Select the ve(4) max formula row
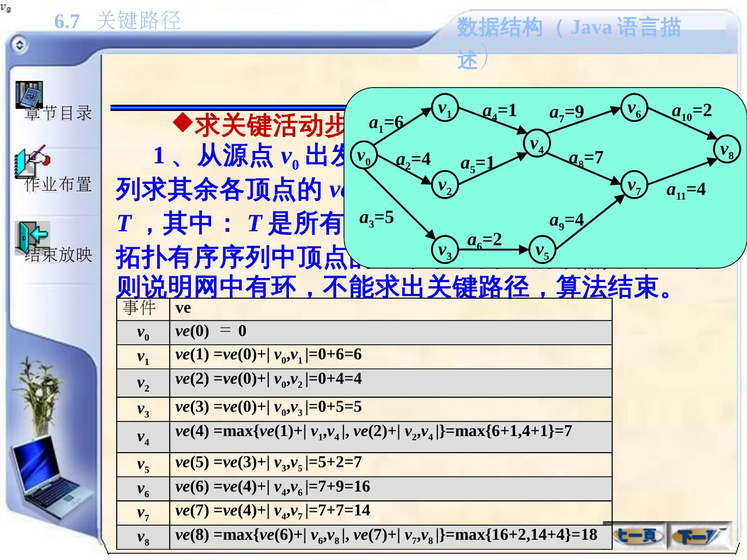 (x=391, y=437)
